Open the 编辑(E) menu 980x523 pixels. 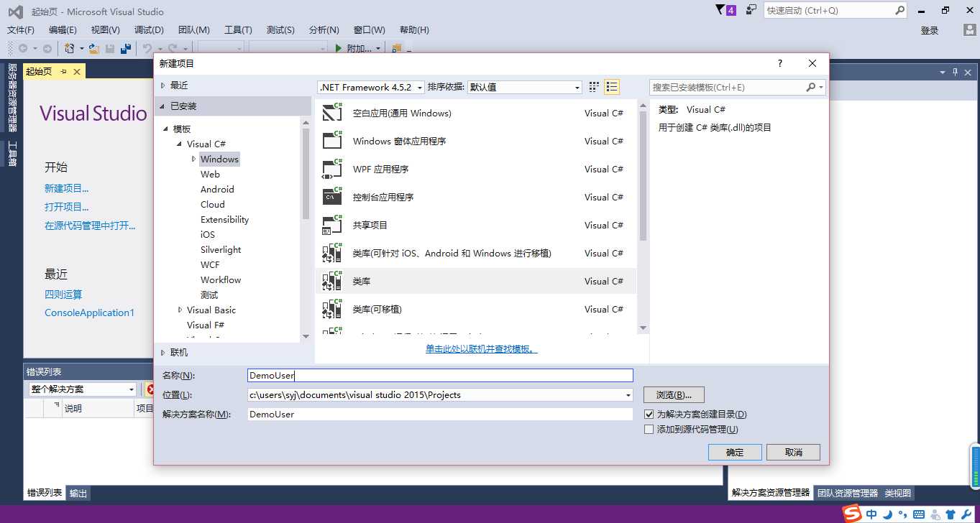[x=63, y=30]
